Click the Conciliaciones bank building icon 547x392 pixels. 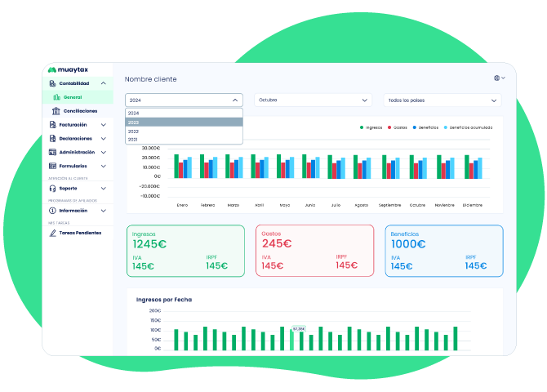[x=56, y=111]
